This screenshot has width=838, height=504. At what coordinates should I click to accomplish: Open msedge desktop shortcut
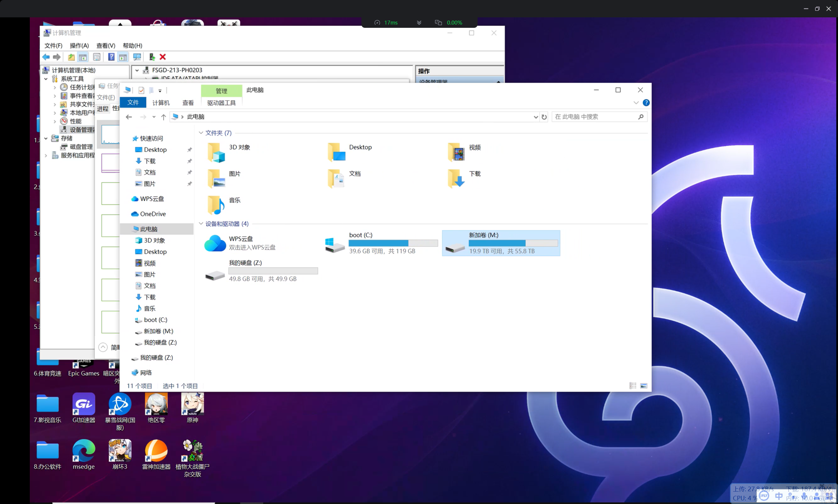tap(84, 454)
